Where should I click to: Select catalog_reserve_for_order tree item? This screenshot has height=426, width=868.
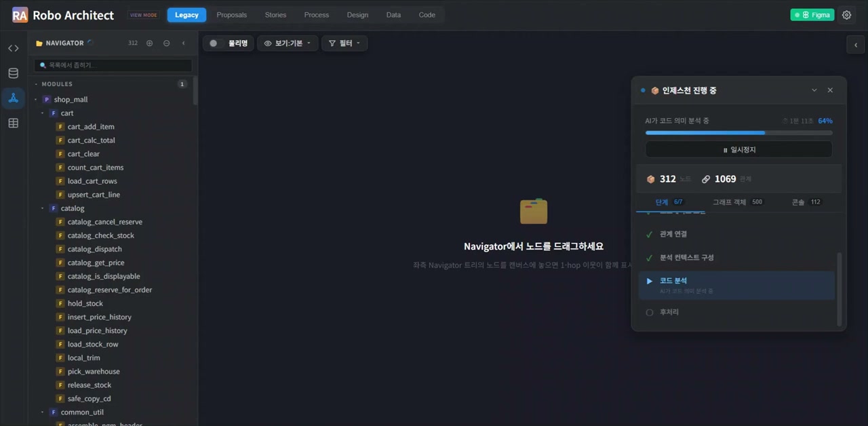[x=110, y=290]
